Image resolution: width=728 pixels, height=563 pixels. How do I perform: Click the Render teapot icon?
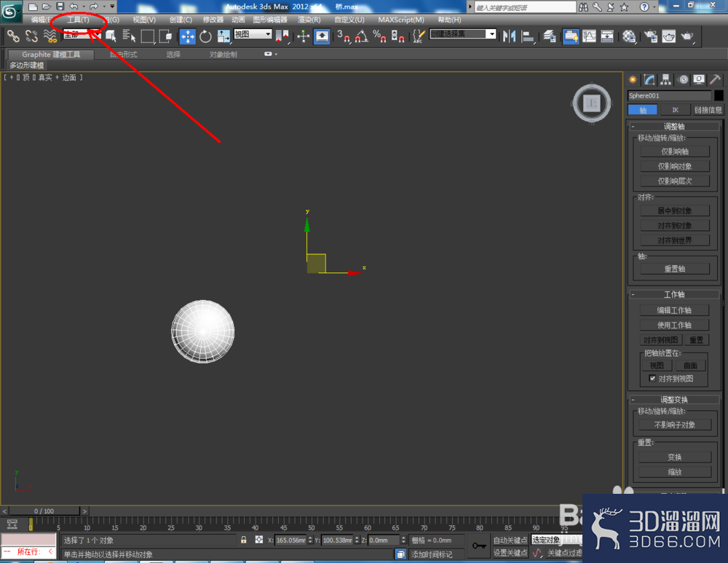(x=687, y=36)
